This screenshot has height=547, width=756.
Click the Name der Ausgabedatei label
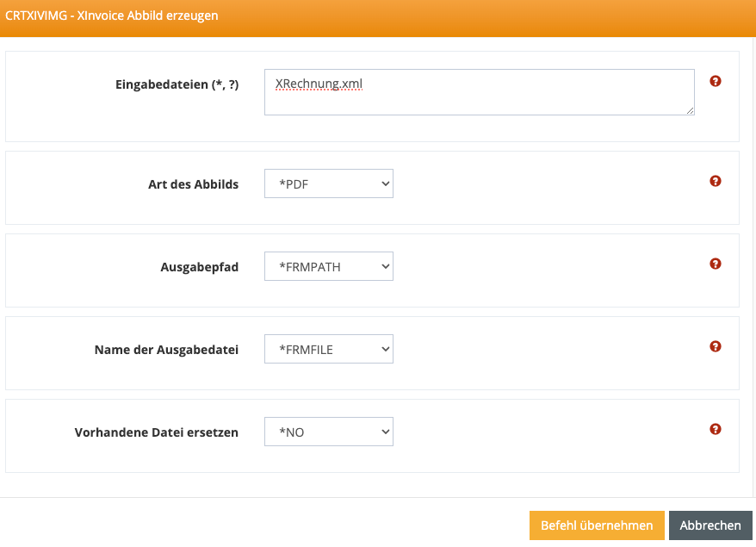click(x=166, y=350)
